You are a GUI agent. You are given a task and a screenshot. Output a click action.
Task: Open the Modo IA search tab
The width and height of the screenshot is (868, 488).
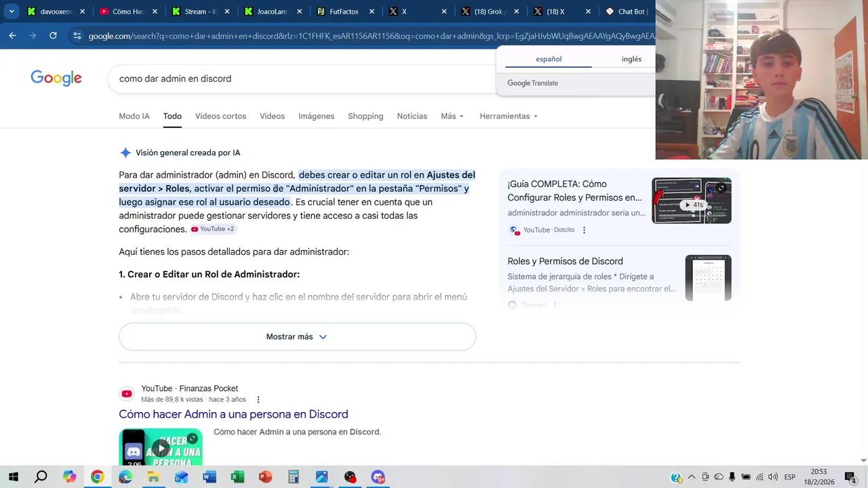(x=134, y=116)
